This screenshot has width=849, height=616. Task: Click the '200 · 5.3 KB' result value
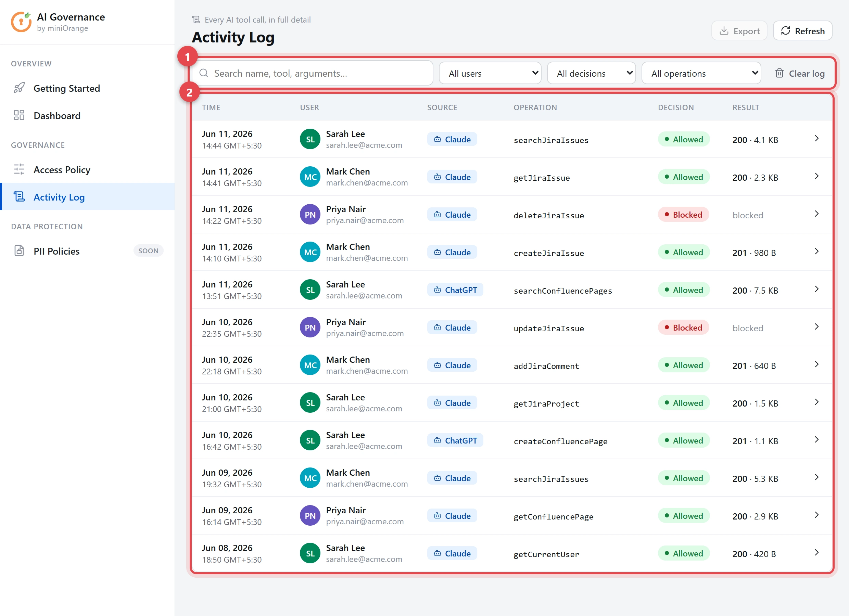(x=755, y=479)
